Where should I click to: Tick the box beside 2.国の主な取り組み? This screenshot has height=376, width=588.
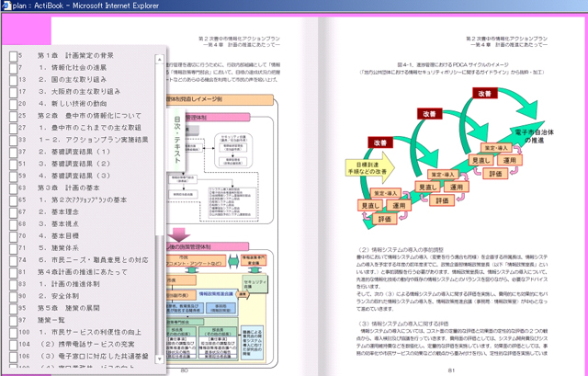13,80
